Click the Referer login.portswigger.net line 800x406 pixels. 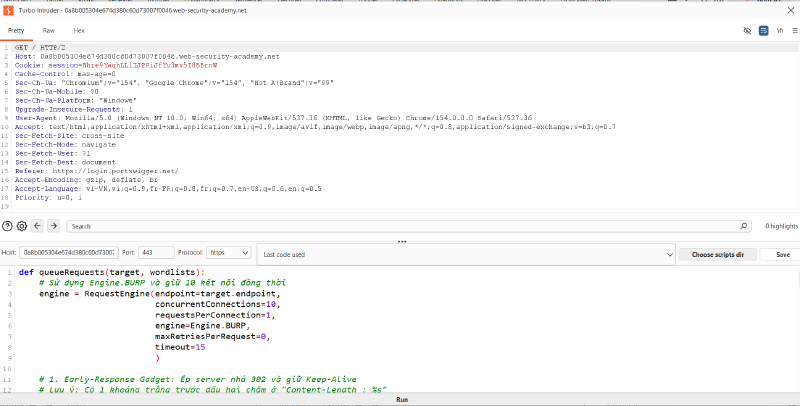97,171
